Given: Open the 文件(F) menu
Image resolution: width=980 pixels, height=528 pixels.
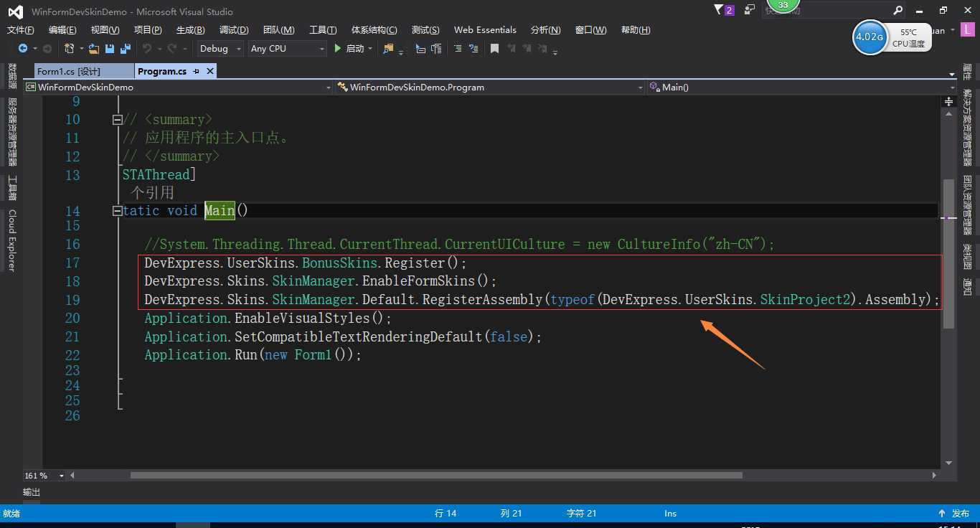Looking at the screenshot, I should (21, 29).
